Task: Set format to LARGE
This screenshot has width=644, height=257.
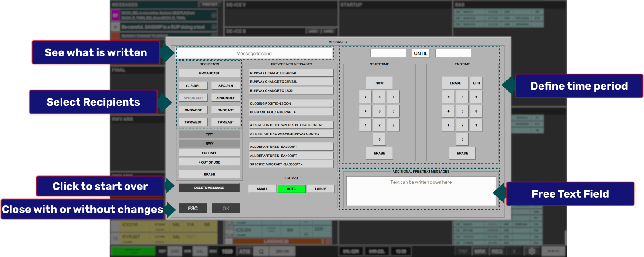Action: [x=321, y=189]
